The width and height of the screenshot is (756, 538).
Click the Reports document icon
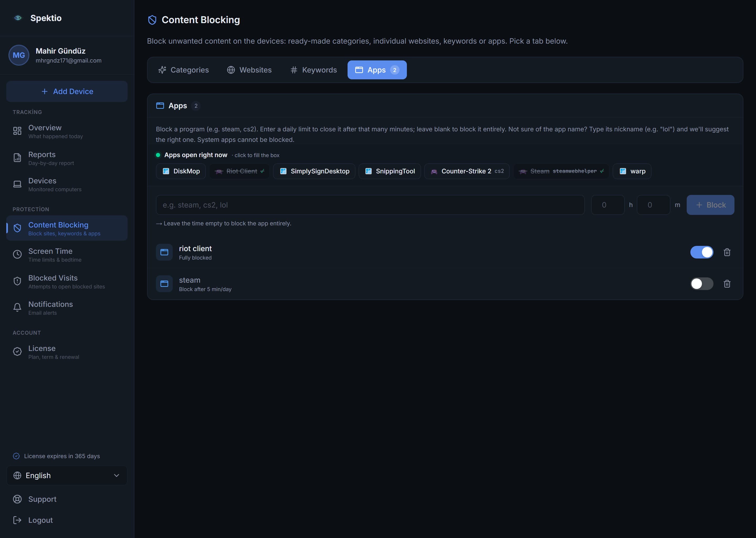click(17, 158)
